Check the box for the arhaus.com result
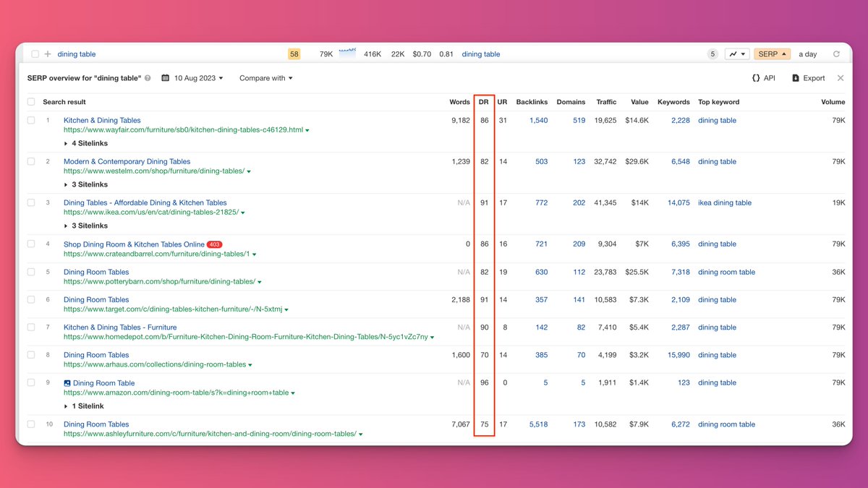Viewport: 868px width, 488px height. click(31, 355)
